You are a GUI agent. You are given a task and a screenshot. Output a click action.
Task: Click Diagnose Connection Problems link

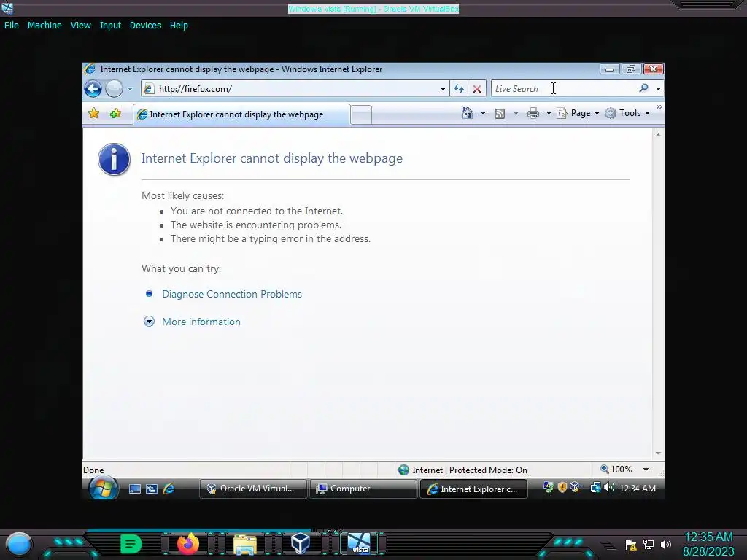click(x=232, y=294)
